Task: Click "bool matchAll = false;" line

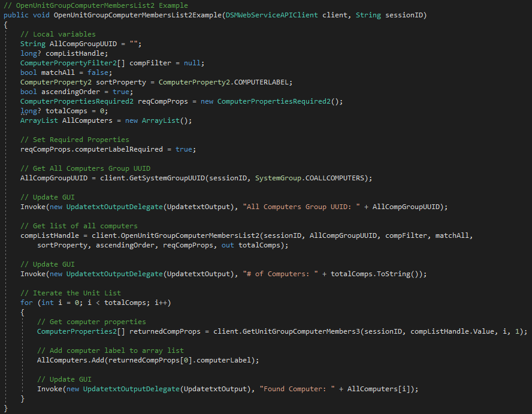Action: pyautogui.click(x=66, y=72)
